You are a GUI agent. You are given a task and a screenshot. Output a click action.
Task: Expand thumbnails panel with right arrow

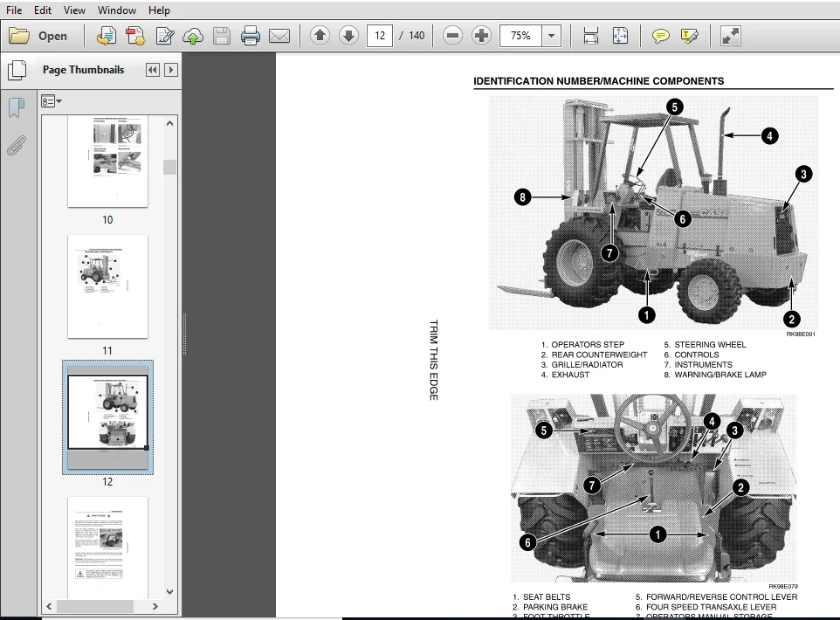[x=171, y=70]
